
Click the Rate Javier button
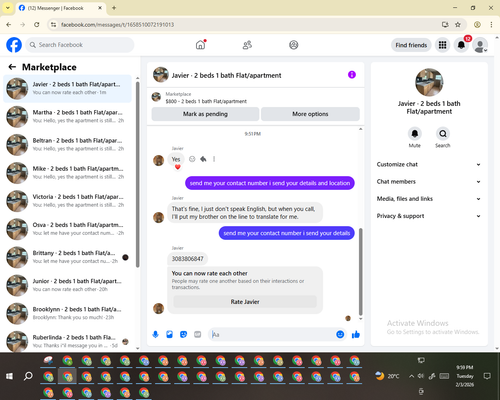[245, 302]
